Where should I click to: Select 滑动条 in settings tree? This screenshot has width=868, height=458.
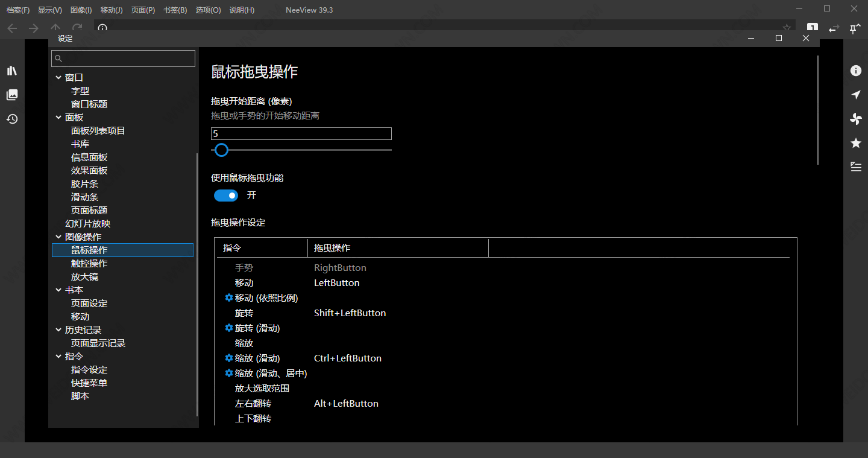click(84, 197)
